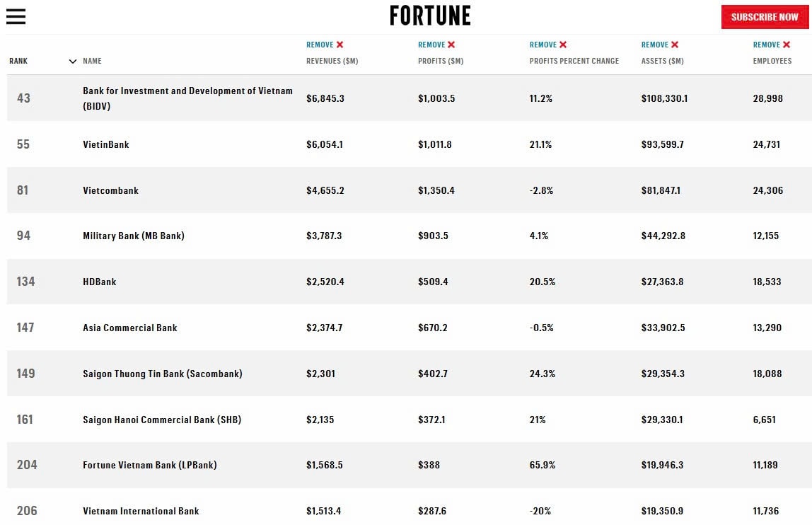Click the red X above Assets column
This screenshot has height=525, width=812.
[x=675, y=45]
